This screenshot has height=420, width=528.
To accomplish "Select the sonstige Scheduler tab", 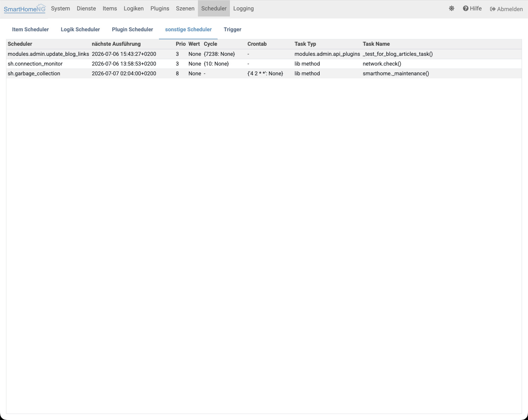I will 188,29.
